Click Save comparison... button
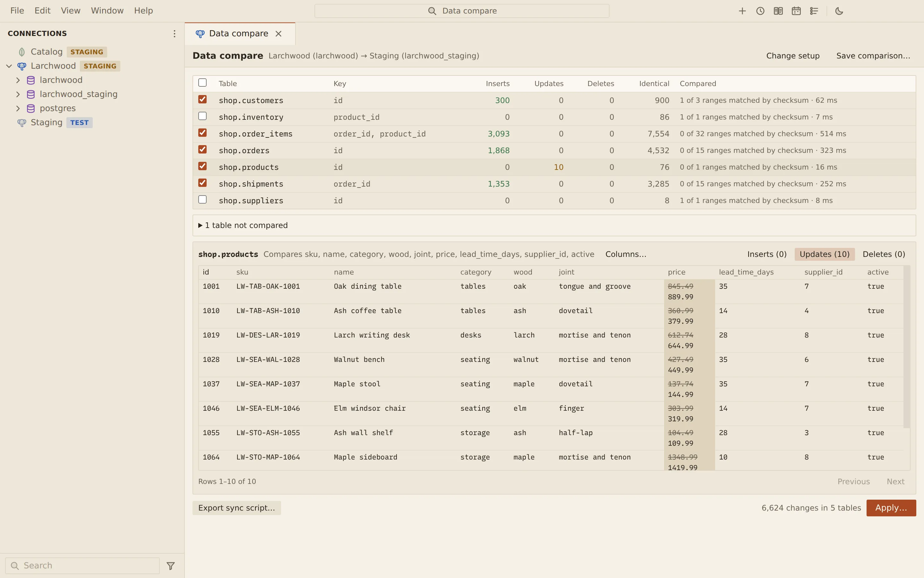The width and height of the screenshot is (924, 578). pyautogui.click(x=873, y=56)
